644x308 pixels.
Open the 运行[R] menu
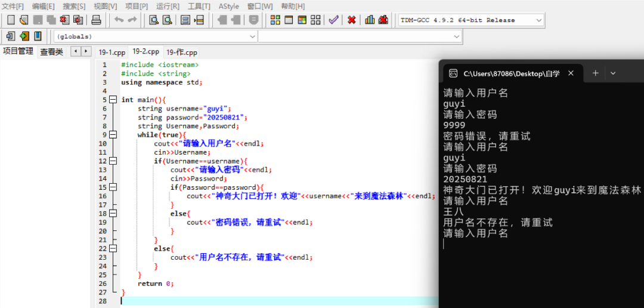click(x=168, y=6)
